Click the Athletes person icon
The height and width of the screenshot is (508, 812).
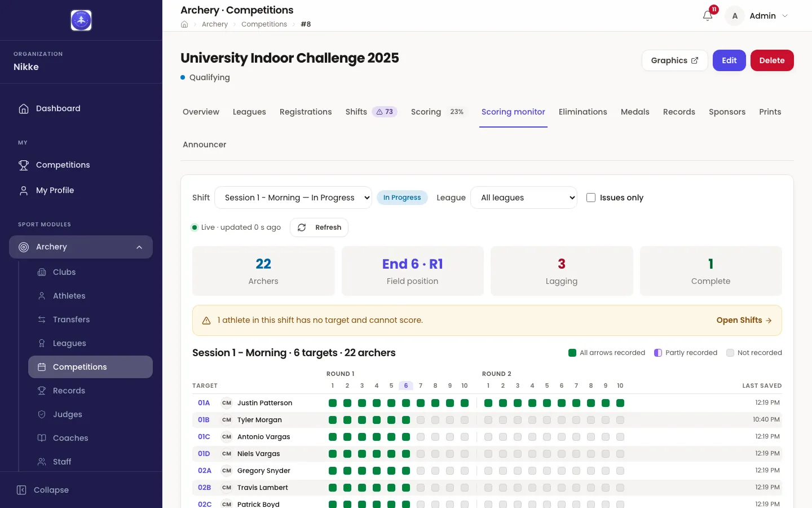click(42, 296)
